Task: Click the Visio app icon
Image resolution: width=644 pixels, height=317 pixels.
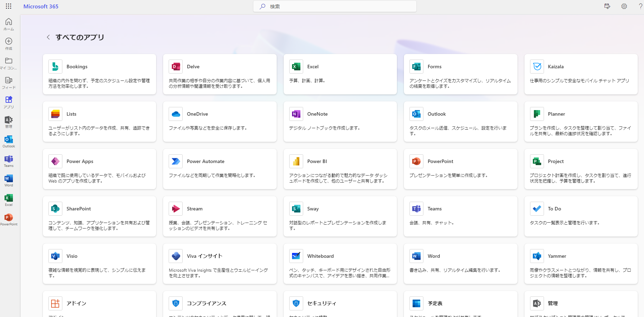Action: (x=55, y=256)
